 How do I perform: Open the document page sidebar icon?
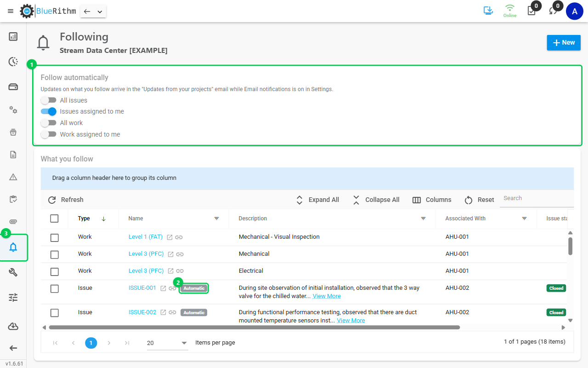[13, 155]
